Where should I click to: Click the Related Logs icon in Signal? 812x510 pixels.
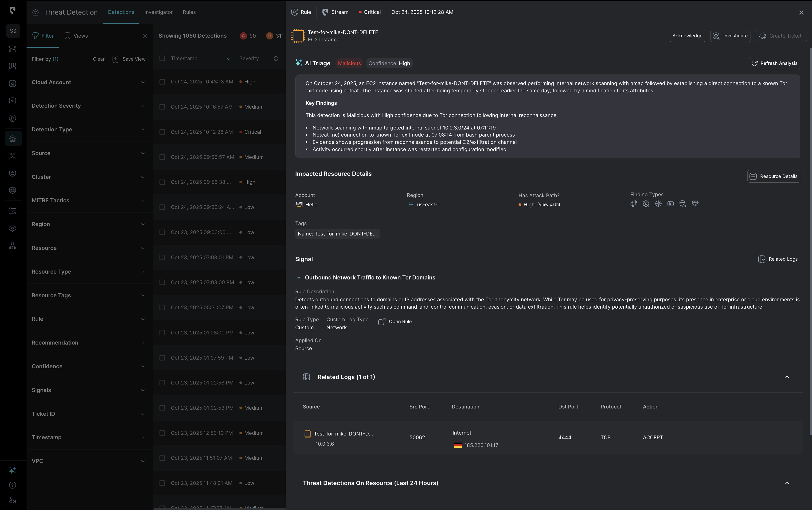click(x=761, y=259)
